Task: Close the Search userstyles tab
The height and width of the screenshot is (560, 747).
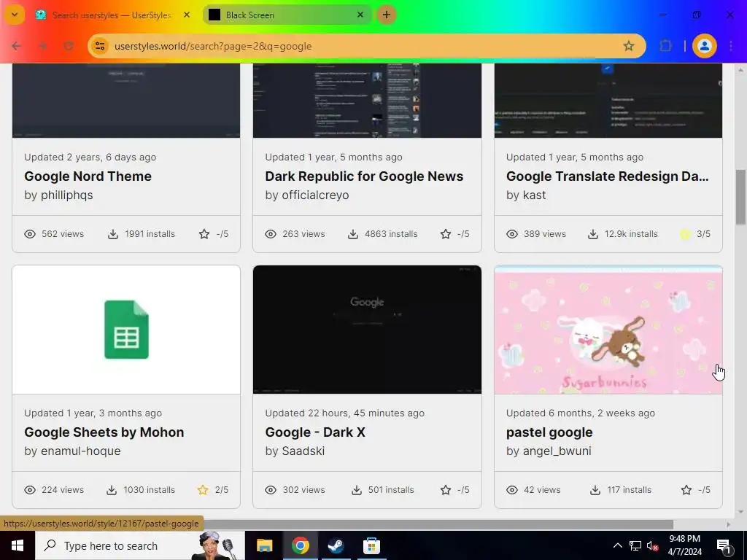Action: click(x=187, y=15)
